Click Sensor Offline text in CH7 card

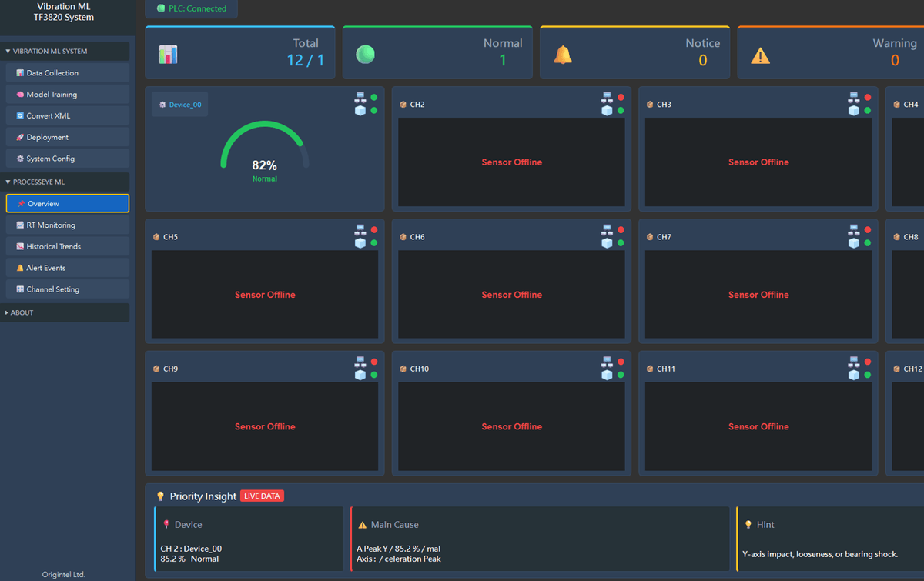point(758,295)
